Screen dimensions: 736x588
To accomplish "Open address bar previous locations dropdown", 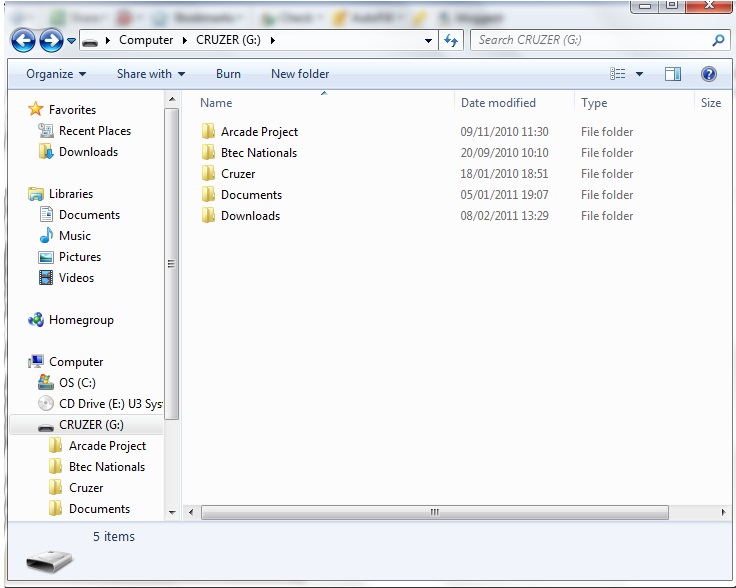I will pyautogui.click(x=428, y=41).
